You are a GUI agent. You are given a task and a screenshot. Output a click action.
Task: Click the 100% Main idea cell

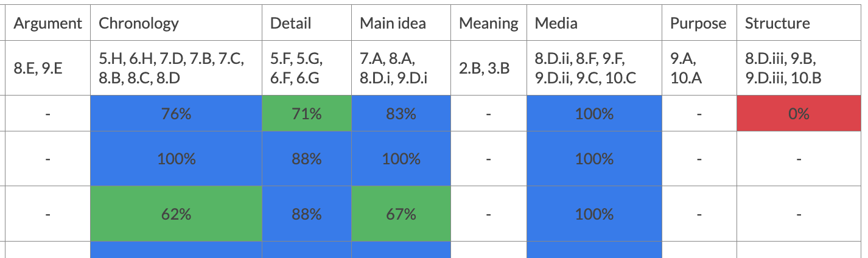(x=401, y=159)
